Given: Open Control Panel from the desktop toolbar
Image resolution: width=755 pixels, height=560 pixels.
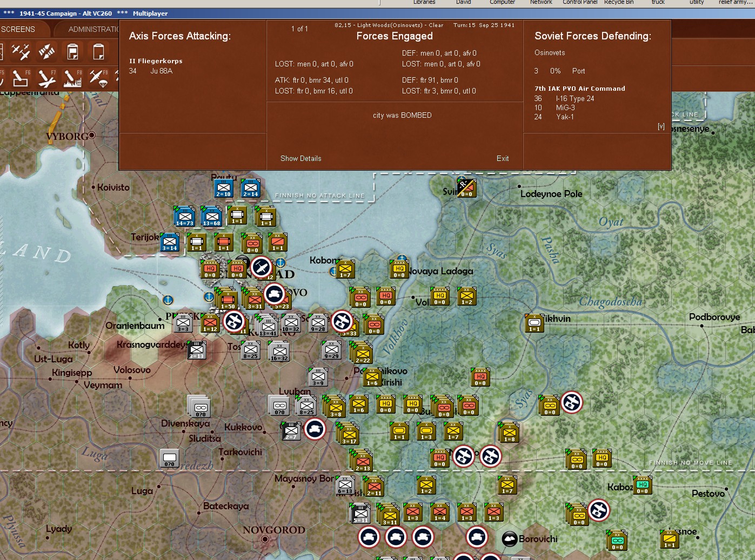Looking at the screenshot, I should click(580, 2).
